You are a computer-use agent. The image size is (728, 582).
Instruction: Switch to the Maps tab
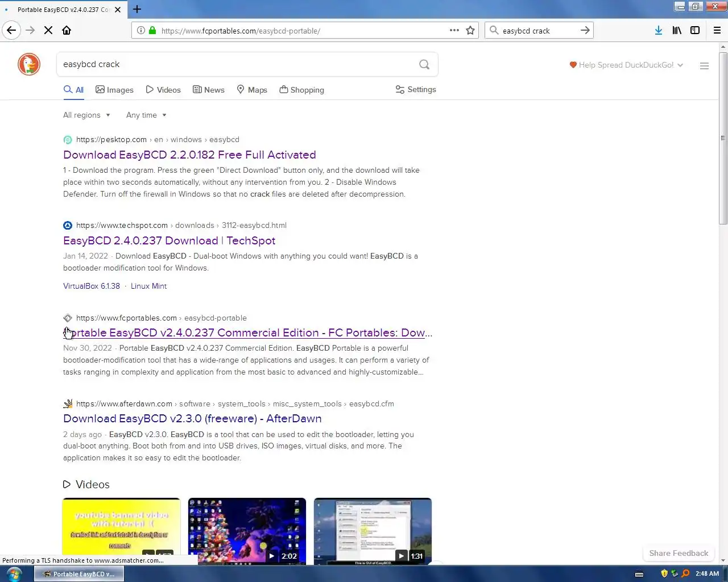point(252,90)
